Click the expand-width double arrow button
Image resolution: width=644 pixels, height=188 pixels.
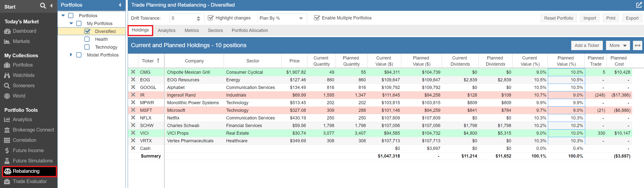pyautogui.click(x=637, y=45)
